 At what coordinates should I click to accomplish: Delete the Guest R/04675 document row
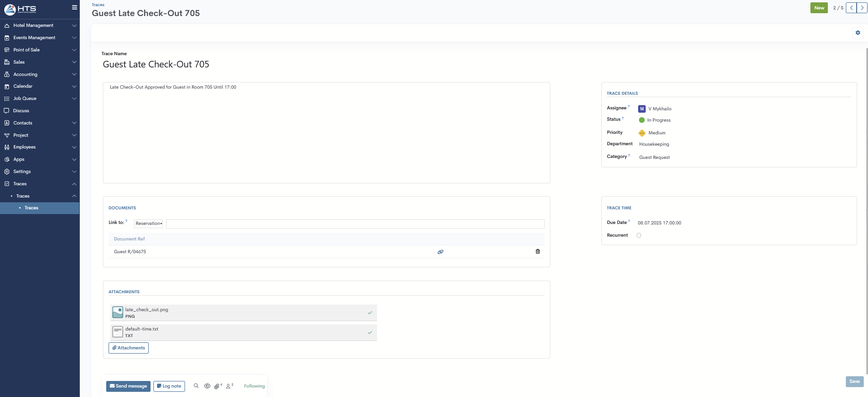pyautogui.click(x=538, y=252)
